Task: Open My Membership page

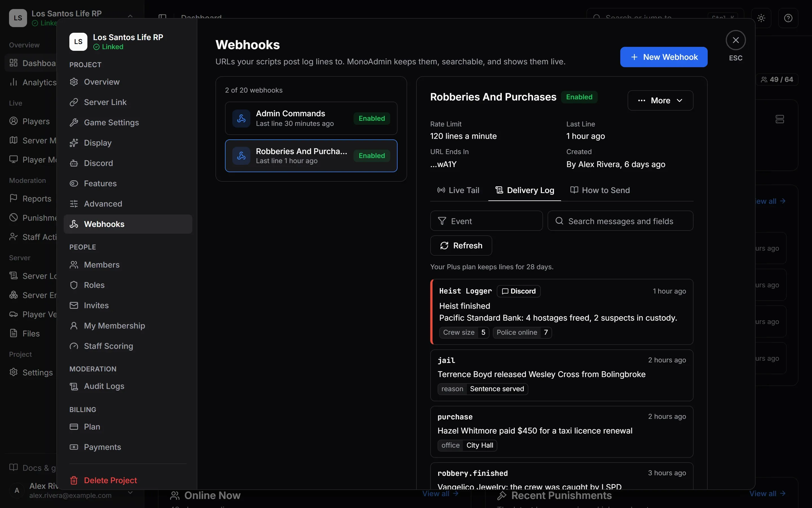Action: [x=127, y=326]
